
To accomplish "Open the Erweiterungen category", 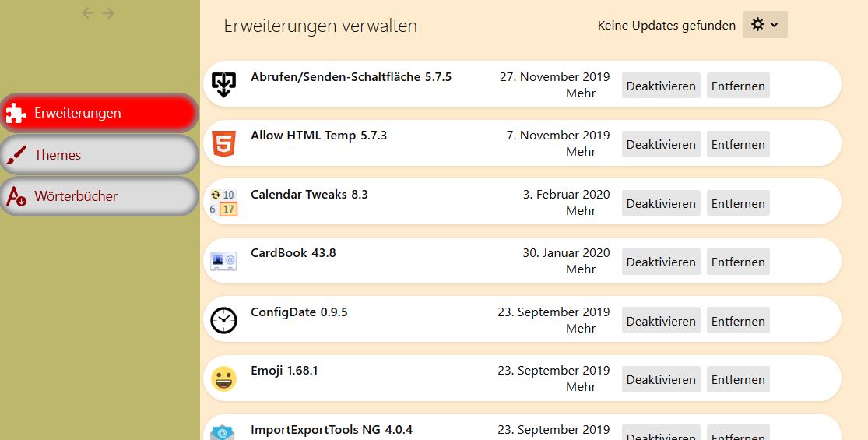I will tap(99, 113).
